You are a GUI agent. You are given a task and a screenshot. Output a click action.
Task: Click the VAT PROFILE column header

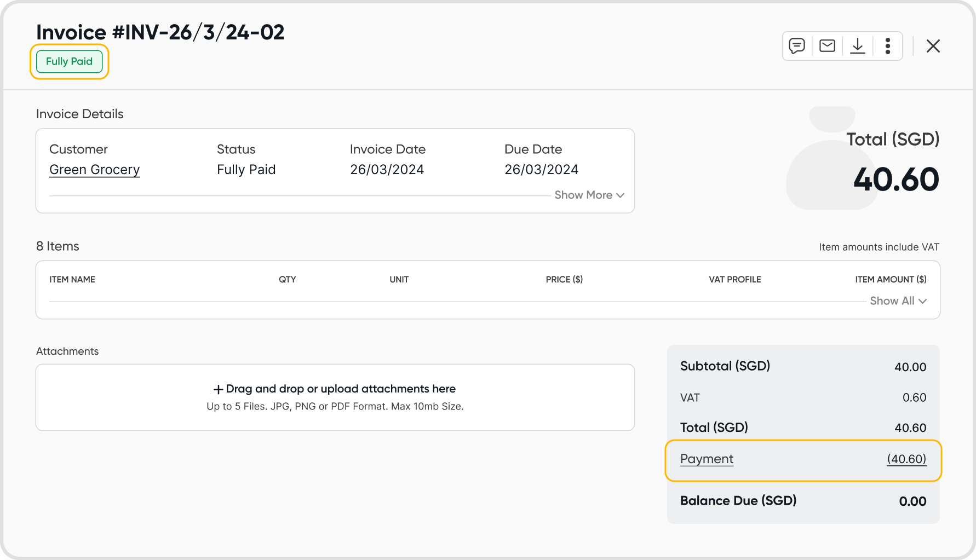tap(734, 279)
